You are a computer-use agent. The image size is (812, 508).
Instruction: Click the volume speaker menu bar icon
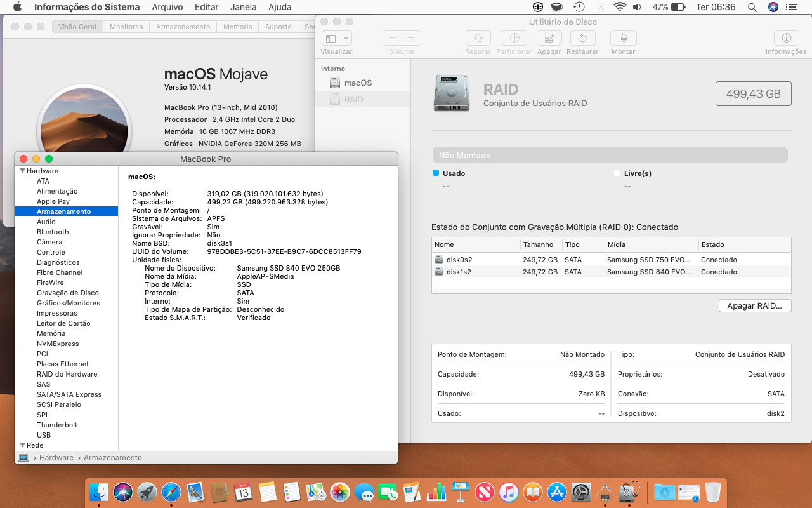[638, 7]
